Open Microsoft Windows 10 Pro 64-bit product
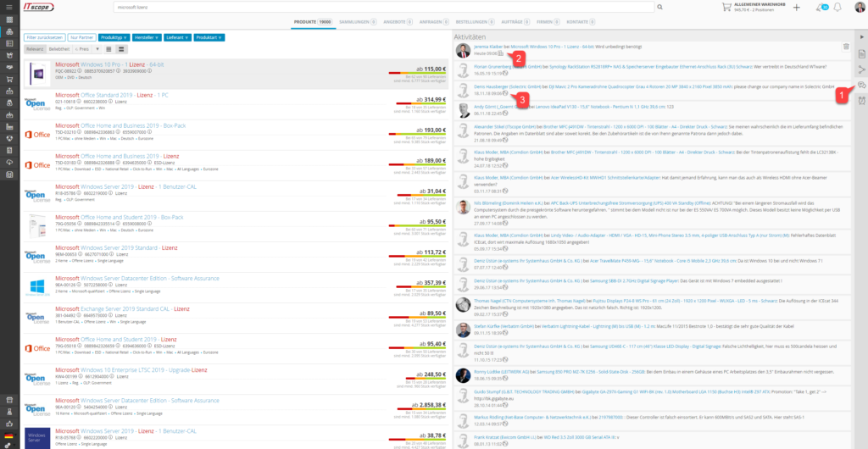This screenshot has height=449, width=868. click(109, 64)
